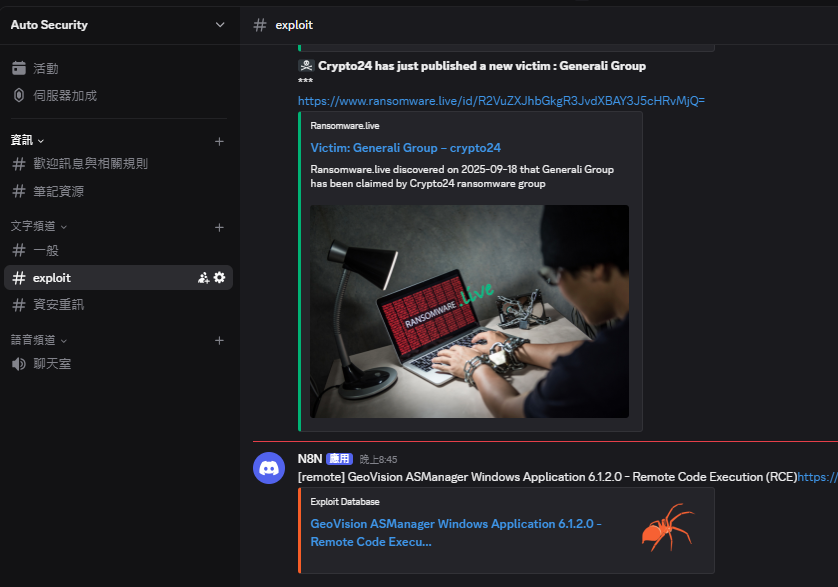Open exploit channel settings gear

coord(220,277)
